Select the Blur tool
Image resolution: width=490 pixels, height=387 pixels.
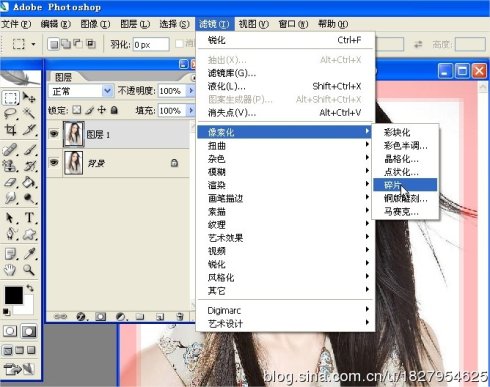(x=11, y=198)
